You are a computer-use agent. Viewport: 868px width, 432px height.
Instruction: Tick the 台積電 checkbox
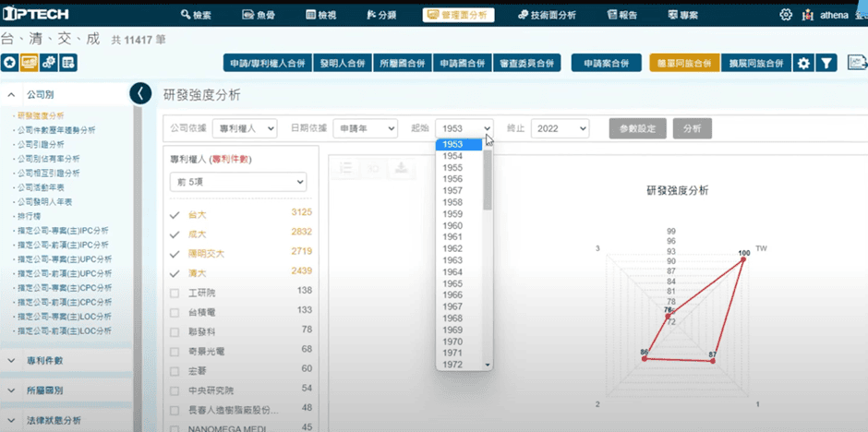(175, 310)
